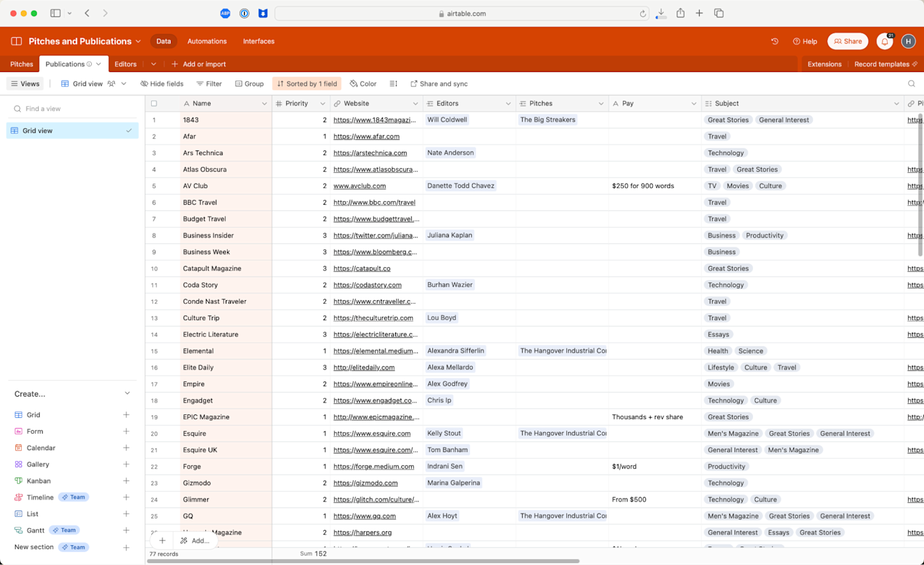Open the 1Password extension icon
Screen dimensions: 924x565
pos(244,13)
